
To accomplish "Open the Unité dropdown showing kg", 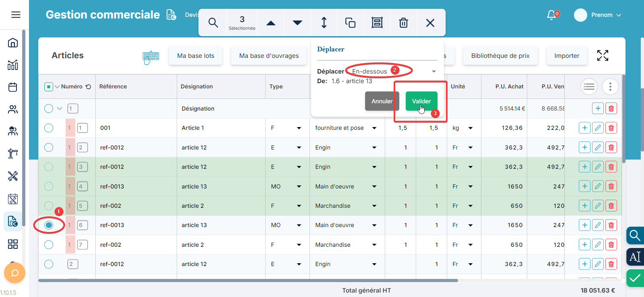I will coord(462,128).
